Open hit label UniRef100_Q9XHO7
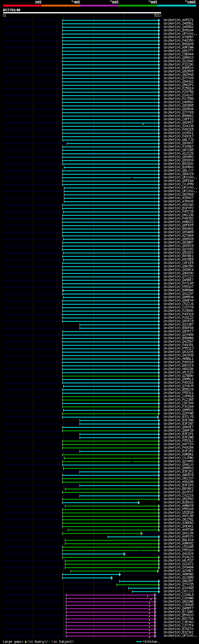 coord(178,143)
